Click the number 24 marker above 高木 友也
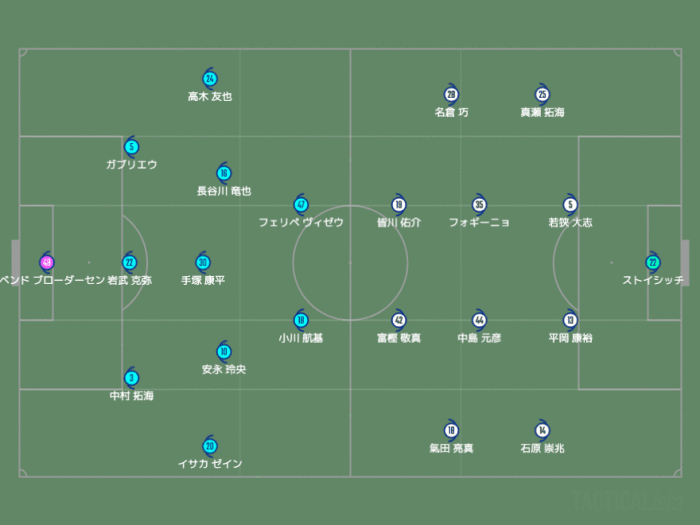This screenshot has height=525, width=700. [210, 79]
